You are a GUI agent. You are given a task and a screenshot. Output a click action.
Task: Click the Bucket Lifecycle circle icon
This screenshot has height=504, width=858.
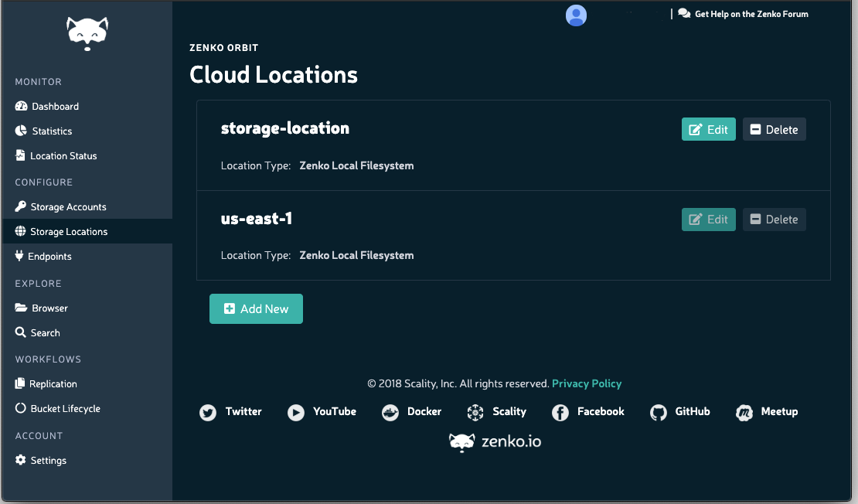(20, 407)
